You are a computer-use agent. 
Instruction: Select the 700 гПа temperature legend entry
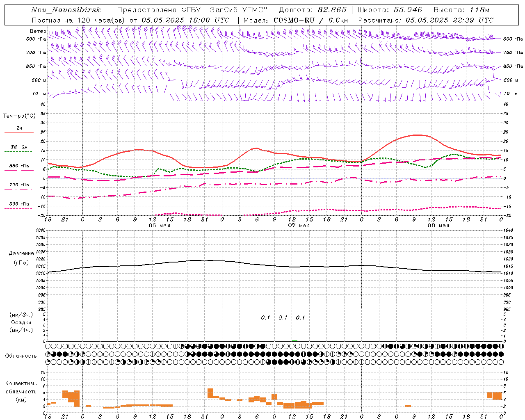[x=19, y=186]
